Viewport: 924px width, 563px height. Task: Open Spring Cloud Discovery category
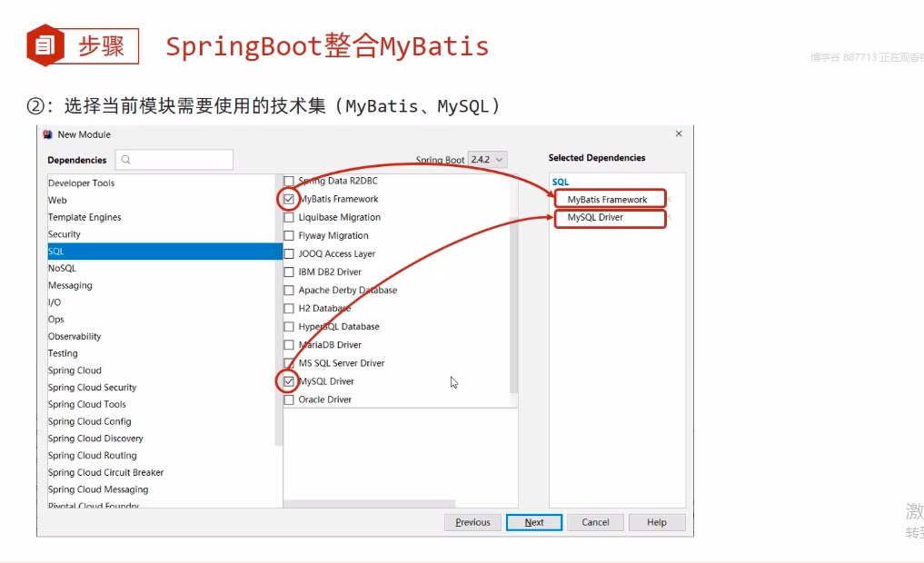161,440
